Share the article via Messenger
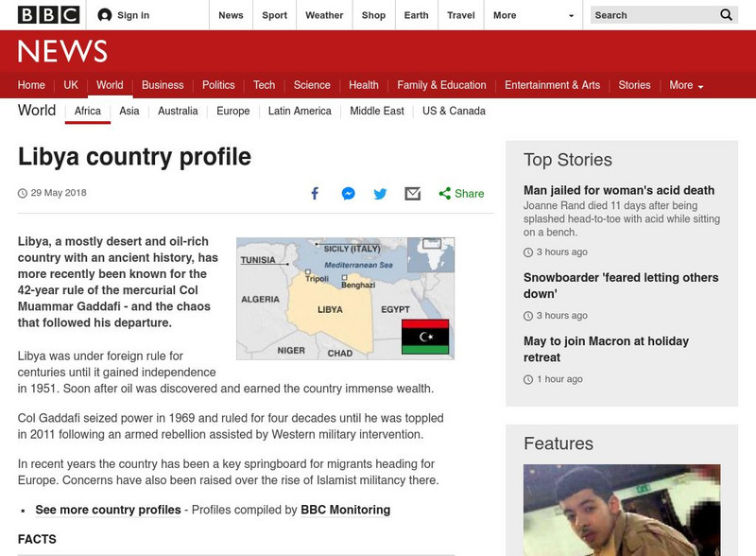Image resolution: width=756 pixels, height=556 pixels. pyautogui.click(x=347, y=193)
